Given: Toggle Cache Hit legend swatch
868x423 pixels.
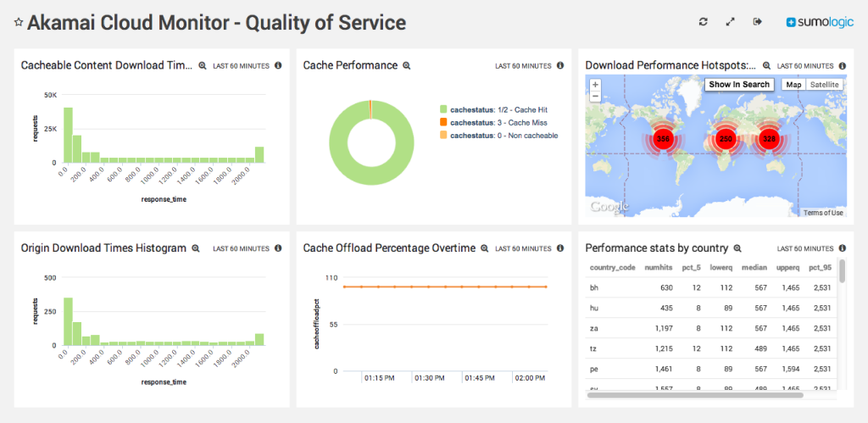Looking at the screenshot, I should pyautogui.click(x=442, y=109).
